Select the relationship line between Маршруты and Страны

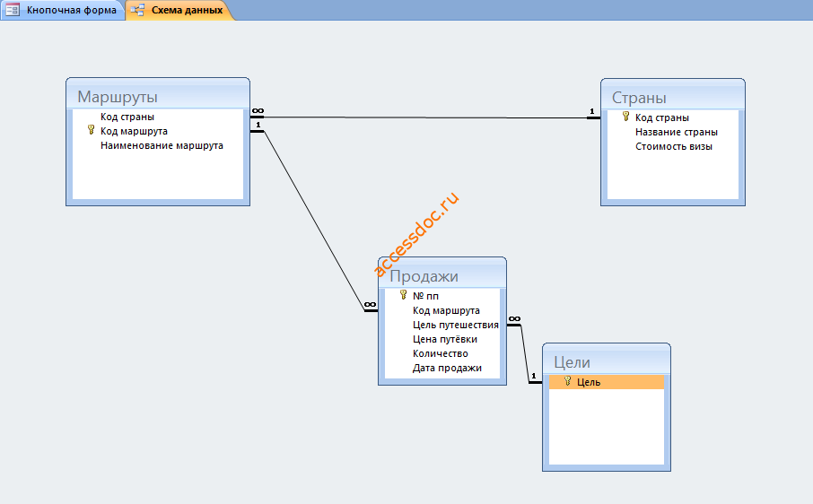[x=425, y=117]
